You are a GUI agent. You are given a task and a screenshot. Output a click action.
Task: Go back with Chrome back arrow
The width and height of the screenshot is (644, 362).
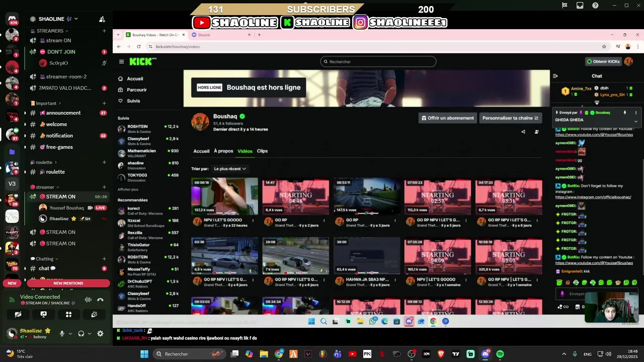119,46
